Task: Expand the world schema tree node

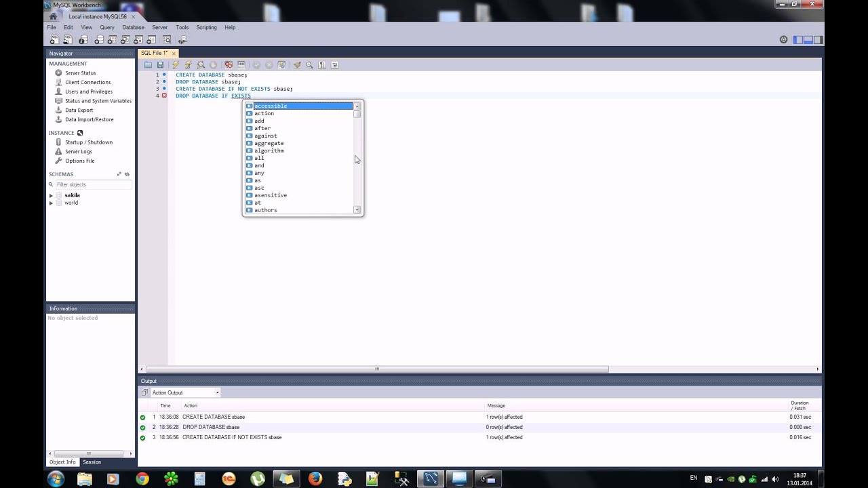Action: tap(51, 203)
